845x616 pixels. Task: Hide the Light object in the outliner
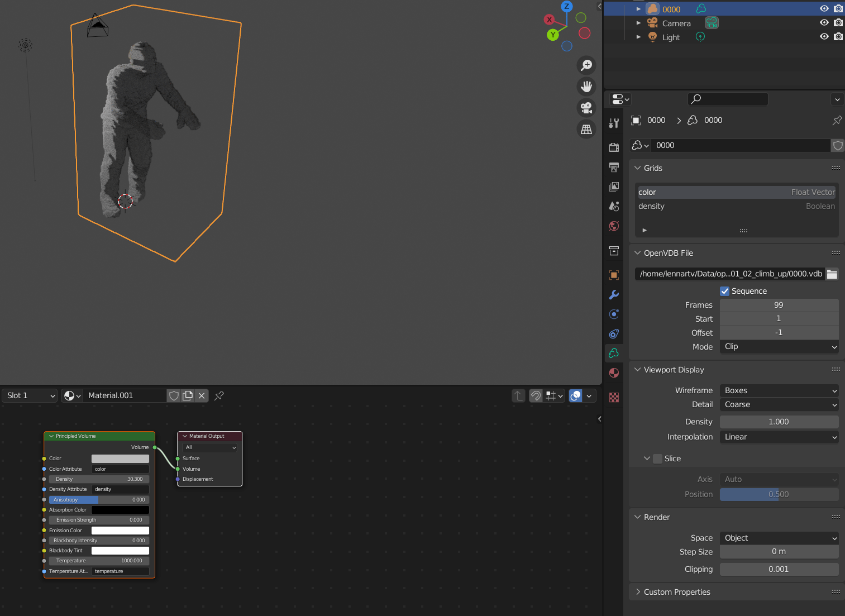(x=824, y=36)
